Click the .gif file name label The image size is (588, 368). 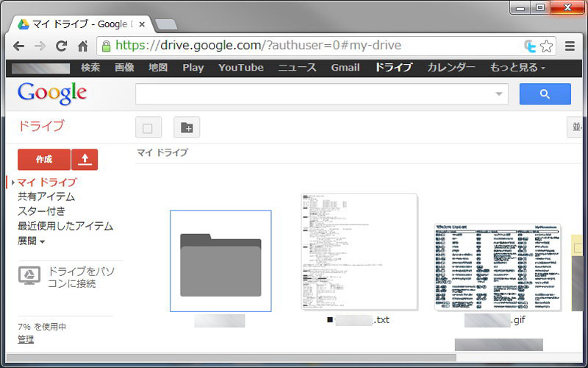coord(495,320)
